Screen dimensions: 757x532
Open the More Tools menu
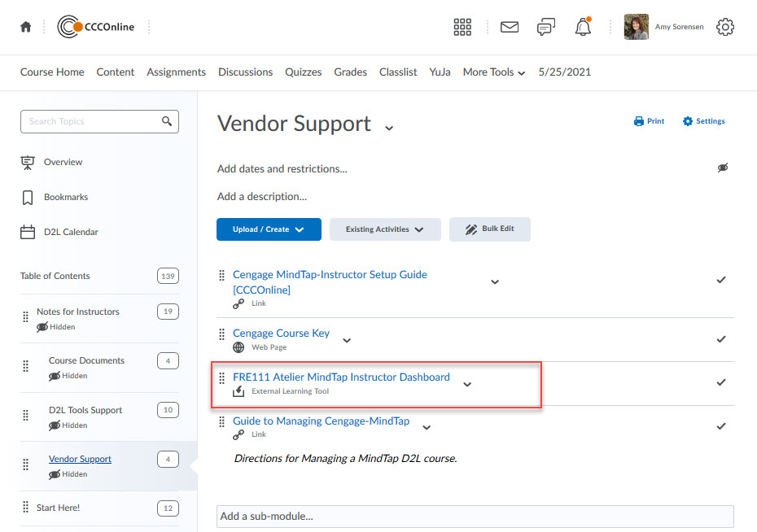pos(494,72)
